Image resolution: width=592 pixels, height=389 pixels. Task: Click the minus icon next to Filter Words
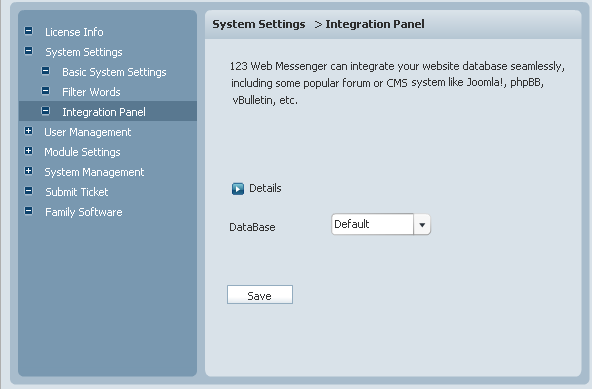point(45,91)
